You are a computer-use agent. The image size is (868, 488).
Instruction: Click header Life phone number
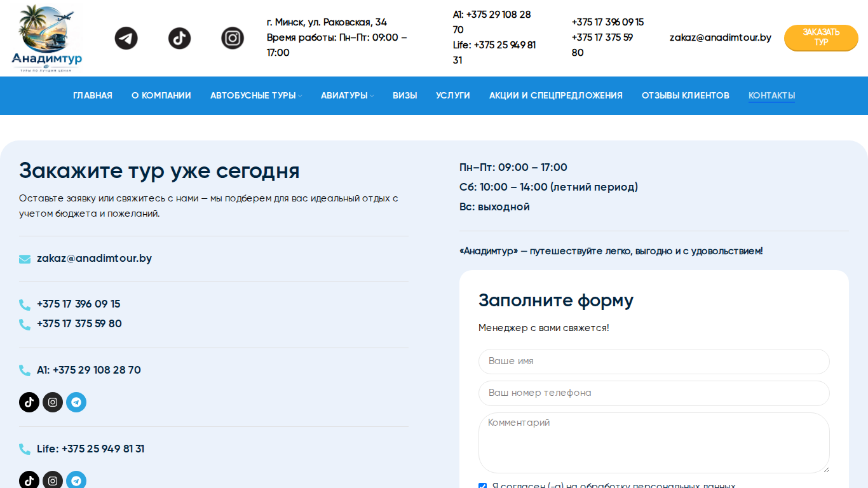pos(494,53)
